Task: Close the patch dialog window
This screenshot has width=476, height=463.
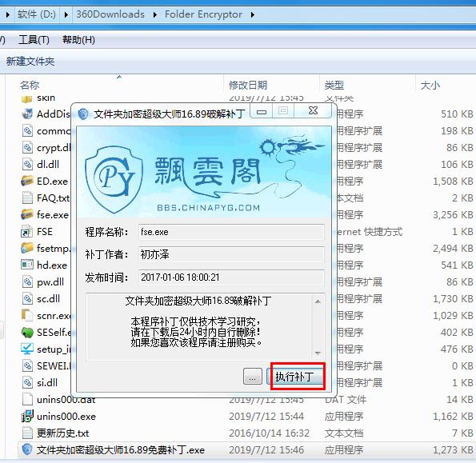Action: point(313,110)
